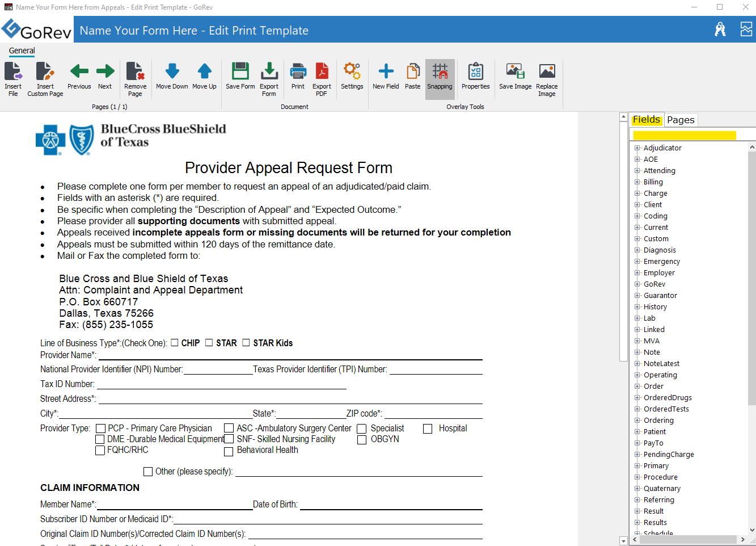
Task: Check the Hospital provider type box
Action: pos(428,429)
